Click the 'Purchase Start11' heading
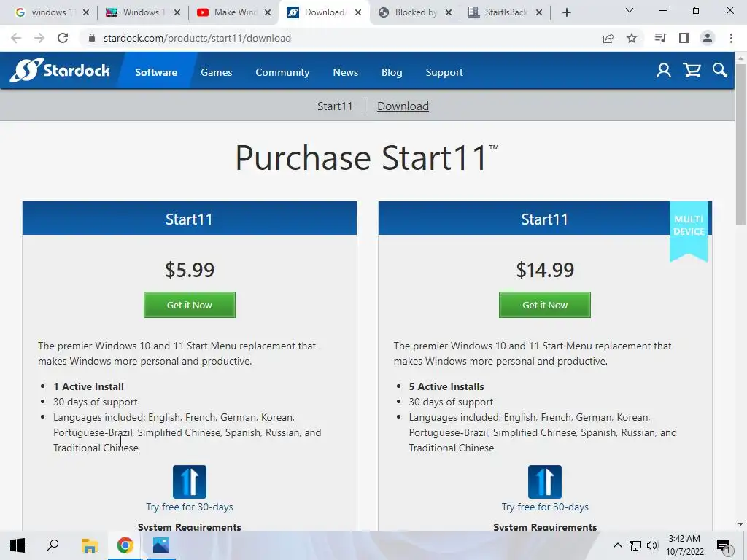The image size is (747, 560). pos(367,157)
